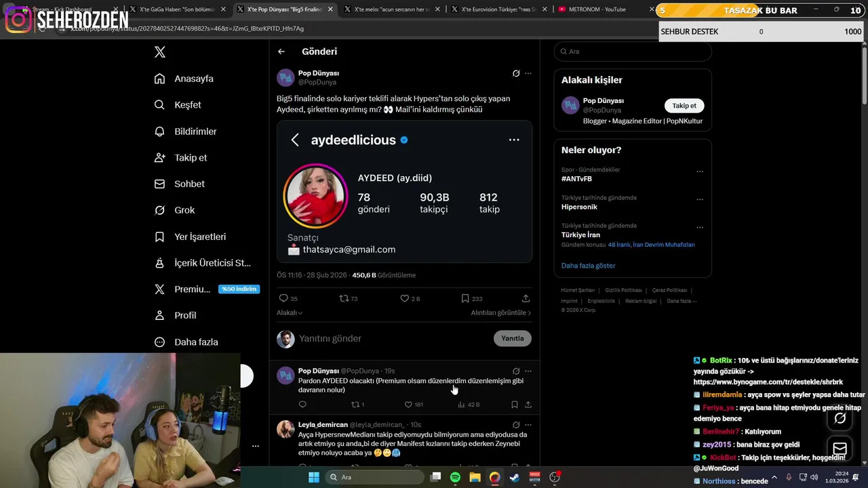Open Steam from the taskbar

(x=515, y=477)
